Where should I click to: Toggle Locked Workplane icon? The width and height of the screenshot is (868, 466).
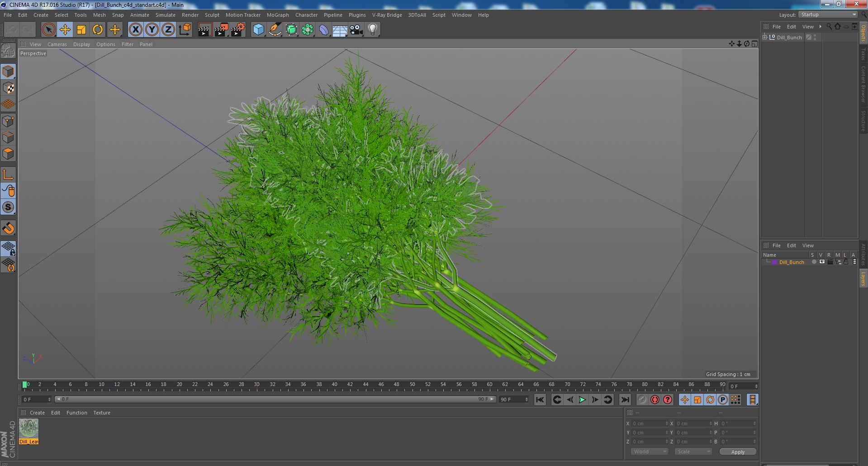8,248
